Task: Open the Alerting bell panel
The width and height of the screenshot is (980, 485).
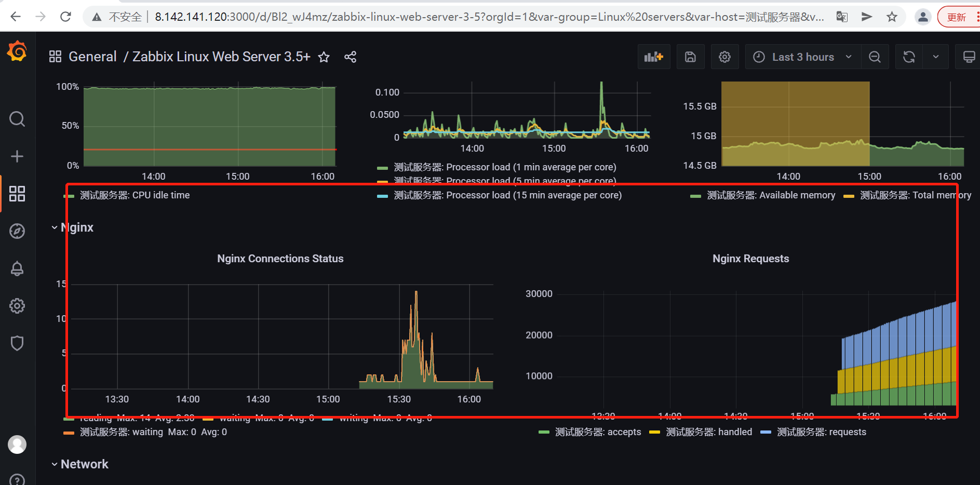Action: pos(17,268)
